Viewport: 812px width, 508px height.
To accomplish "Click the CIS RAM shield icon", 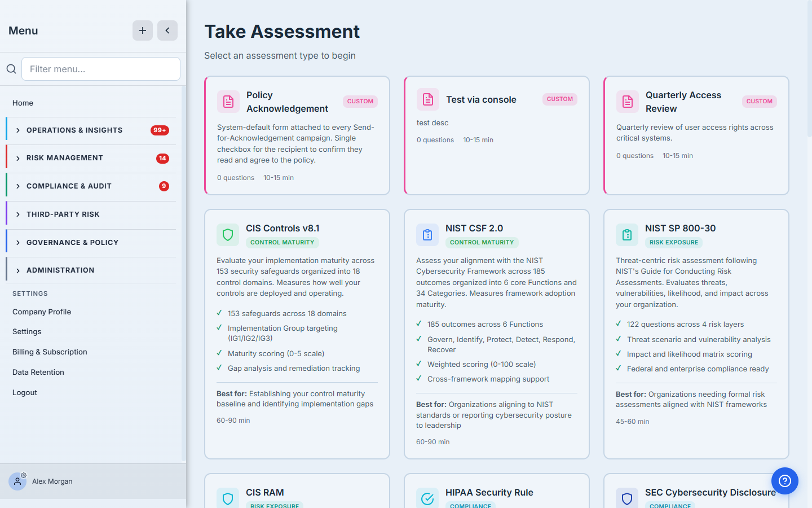I will [228, 498].
